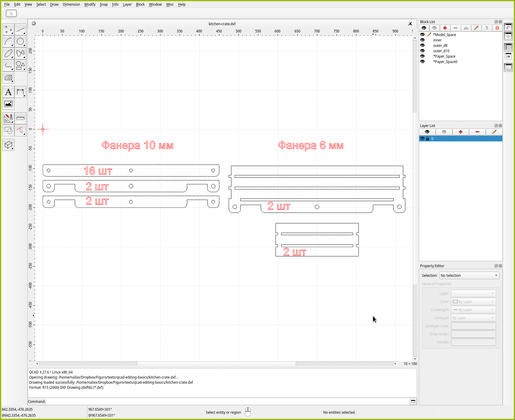Choose the Ellipse tool
This screenshot has height=420, width=515.
click(8, 53)
